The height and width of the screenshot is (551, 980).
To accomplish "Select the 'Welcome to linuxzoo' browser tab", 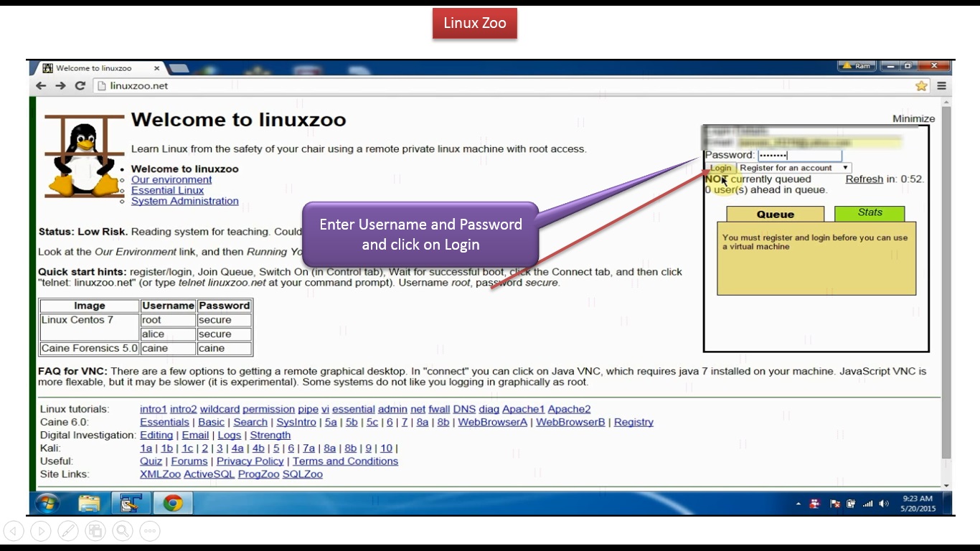I will tap(98, 68).
